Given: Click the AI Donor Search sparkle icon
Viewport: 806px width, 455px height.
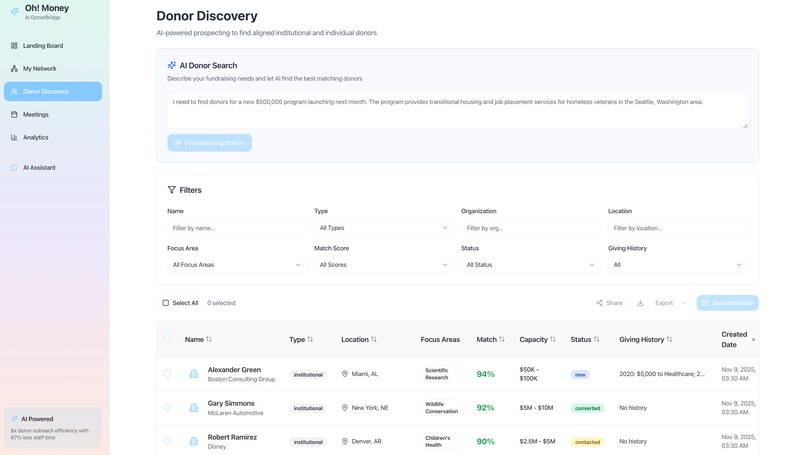Looking at the screenshot, I should click(172, 65).
